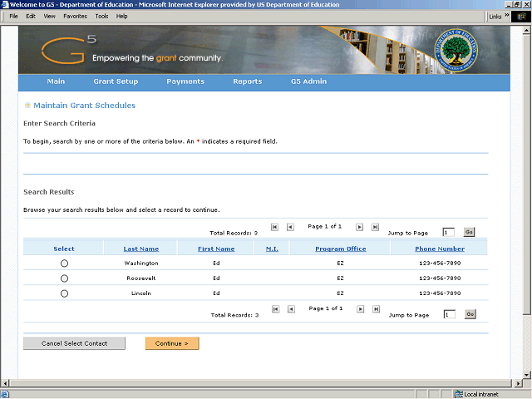Open the Reports navigation menu
532x399 pixels.
pos(247,81)
